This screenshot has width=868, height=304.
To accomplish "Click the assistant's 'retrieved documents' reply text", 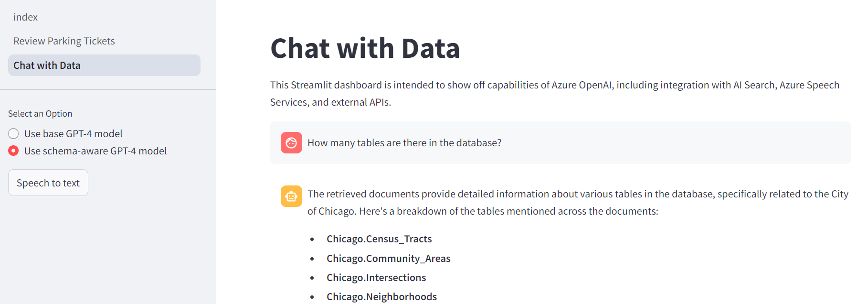I will click(x=577, y=202).
